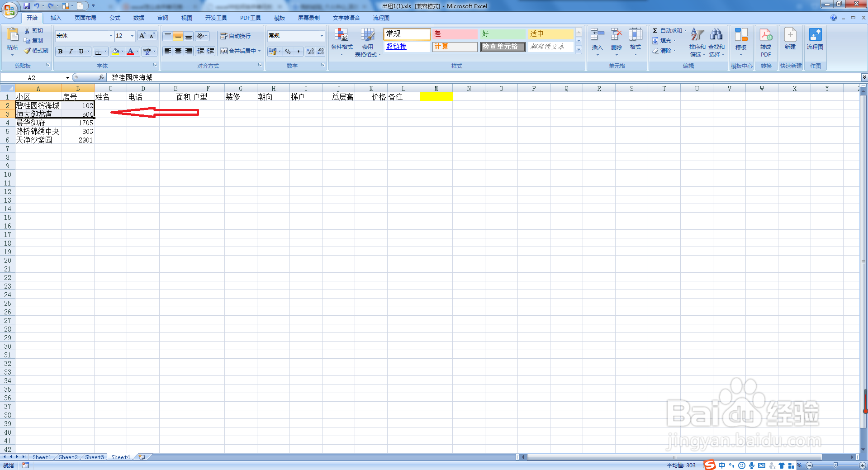Toggle top vertical alignment
Image resolution: width=868 pixels, height=470 pixels.
coord(168,36)
